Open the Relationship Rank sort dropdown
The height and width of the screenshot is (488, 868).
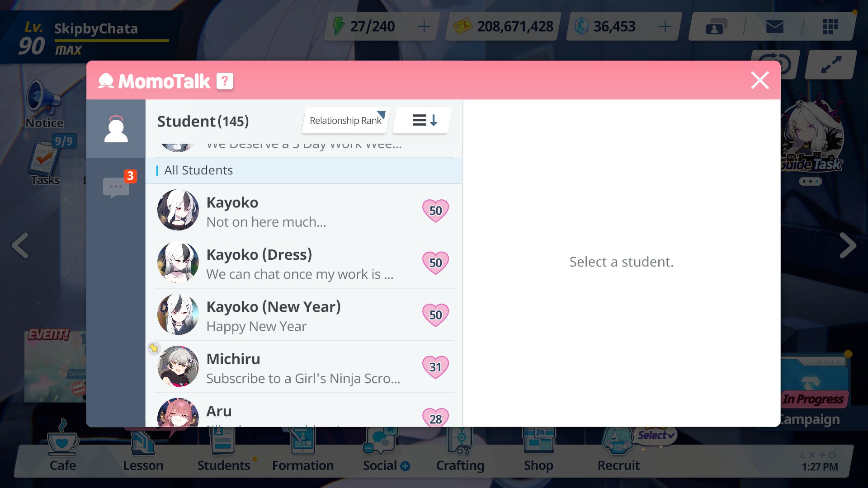click(x=345, y=121)
